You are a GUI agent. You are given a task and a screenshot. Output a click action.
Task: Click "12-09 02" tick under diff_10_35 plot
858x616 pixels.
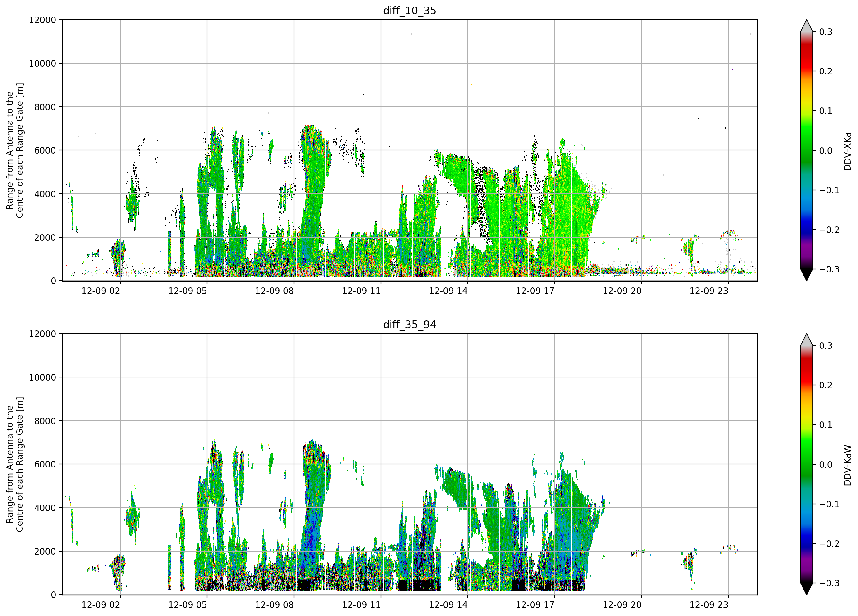coord(101,291)
